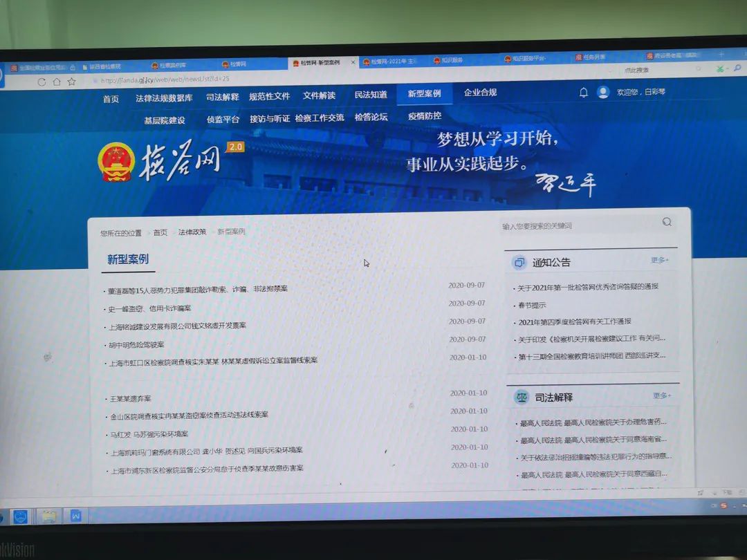
Task: Click 更多+ next to 司法解释
Action: tap(662, 395)
